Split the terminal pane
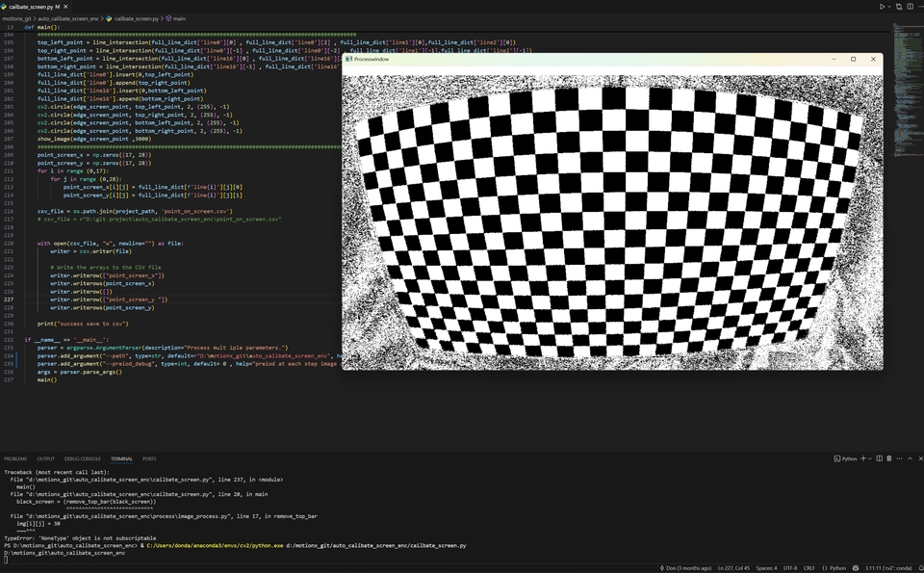The width and height of the screenshot is (924, 573). [880, 459]
